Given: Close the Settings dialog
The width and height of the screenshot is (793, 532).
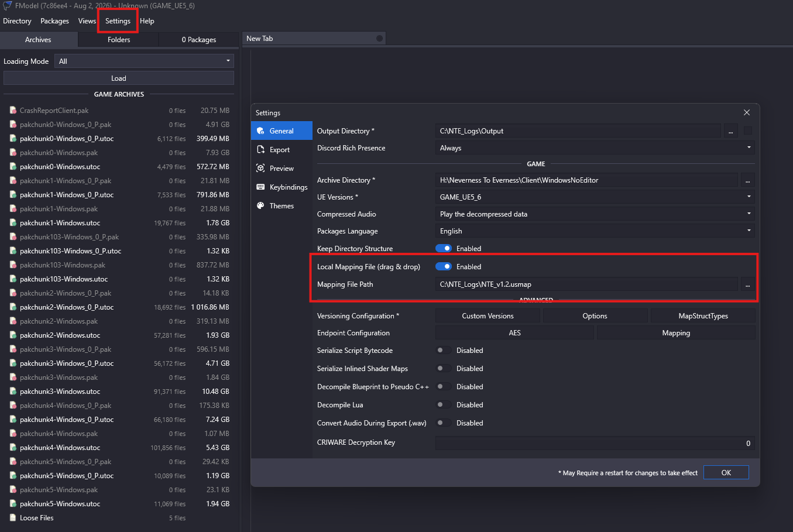Looking at the screenshot, I should 747,112.
